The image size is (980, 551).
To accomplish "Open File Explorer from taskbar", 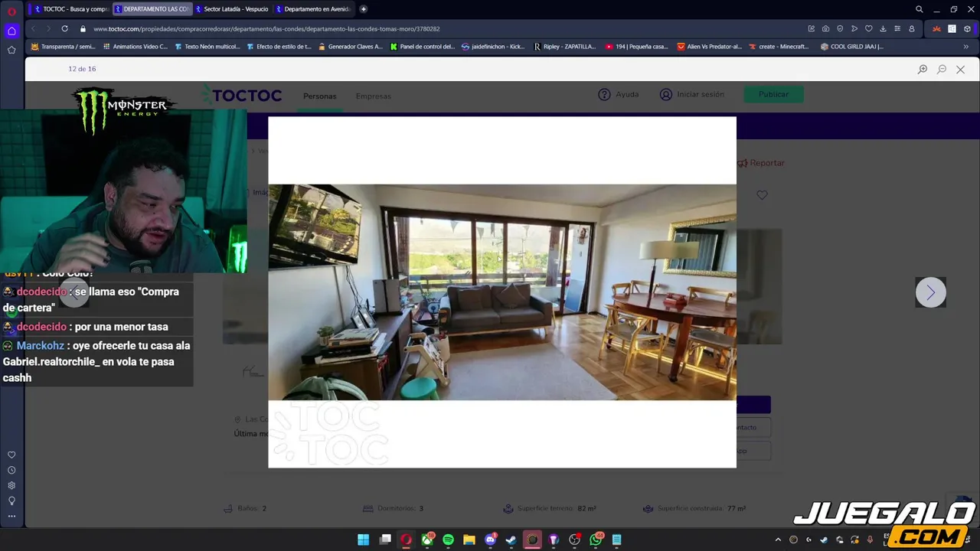I will tap(469, 540).
